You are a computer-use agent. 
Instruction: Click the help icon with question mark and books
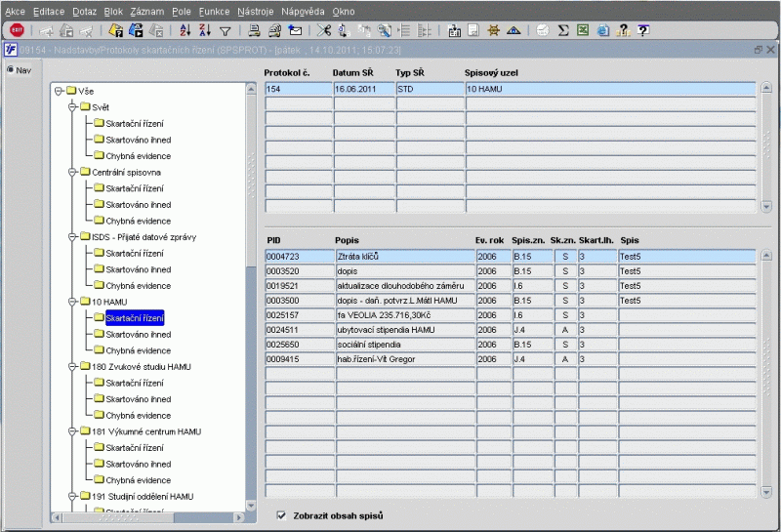623,31
